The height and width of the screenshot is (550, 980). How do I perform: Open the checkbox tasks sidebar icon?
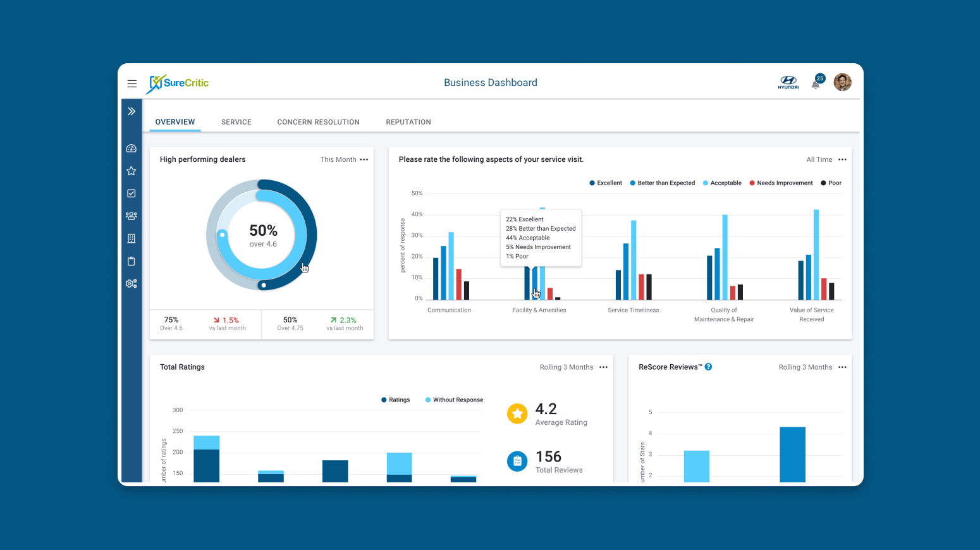point(132,193)
